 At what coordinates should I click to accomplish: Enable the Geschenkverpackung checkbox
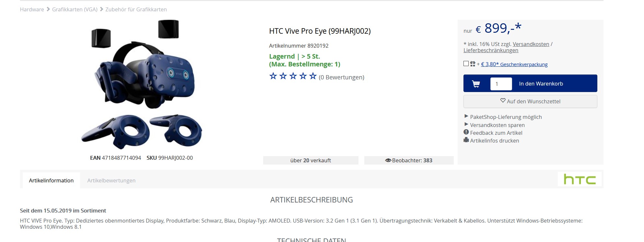(x=466, y=64)
